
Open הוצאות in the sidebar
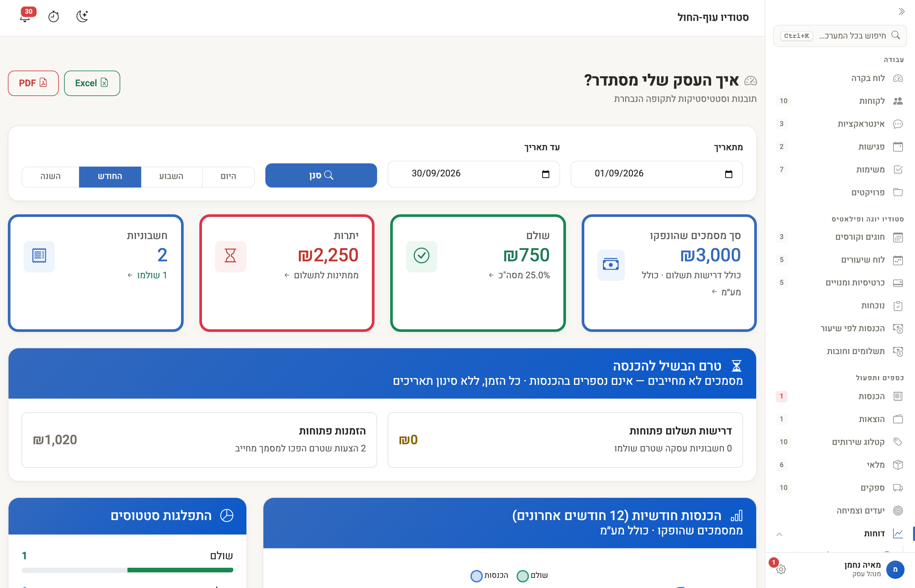[840, 419]
